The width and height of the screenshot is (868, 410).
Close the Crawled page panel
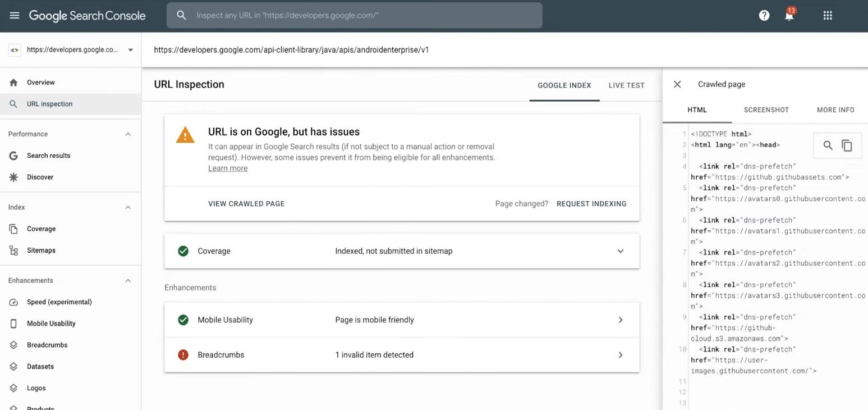click(x=677, y=84)
